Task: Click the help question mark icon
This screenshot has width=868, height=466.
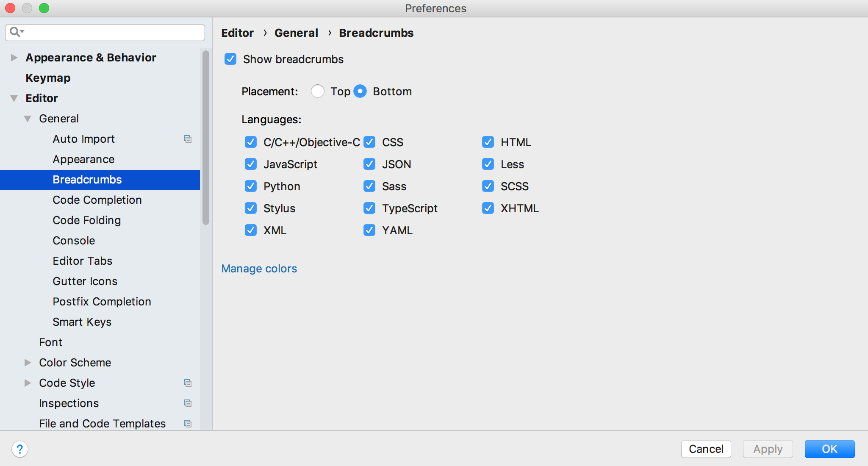Action: (20, 449)
